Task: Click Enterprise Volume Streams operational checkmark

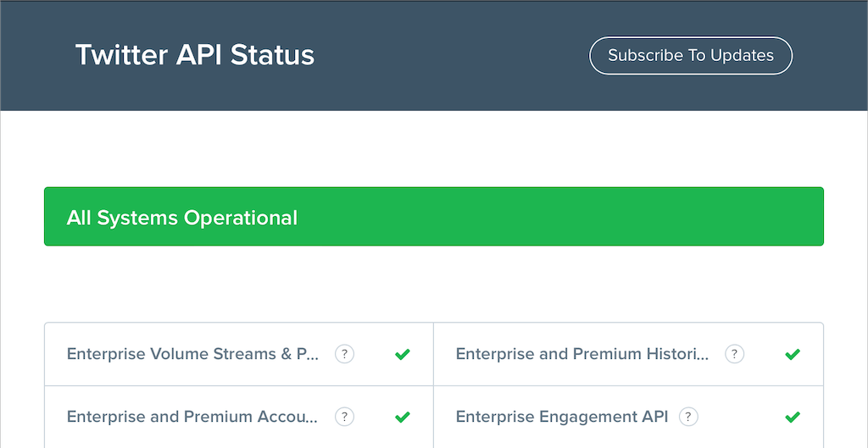Action: tap(403, 354)
